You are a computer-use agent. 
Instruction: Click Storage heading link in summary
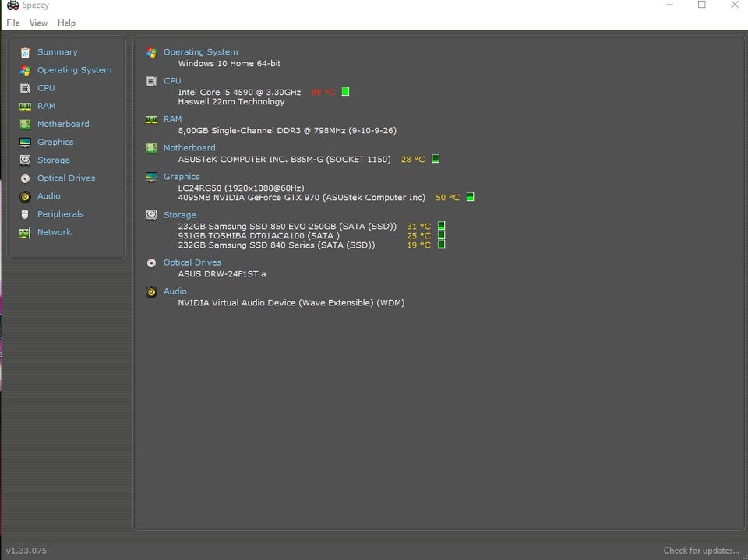point(179,215)
